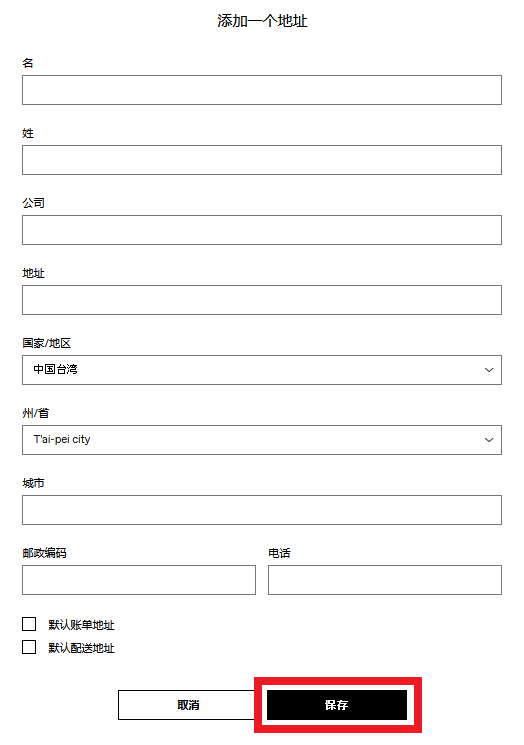
Task: Click chevron arrow on 中国台湾 selector
Action: [489, 370]
